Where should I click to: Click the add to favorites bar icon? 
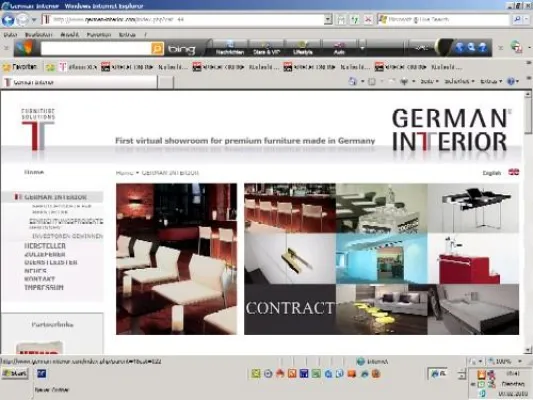tap(50, 67)
